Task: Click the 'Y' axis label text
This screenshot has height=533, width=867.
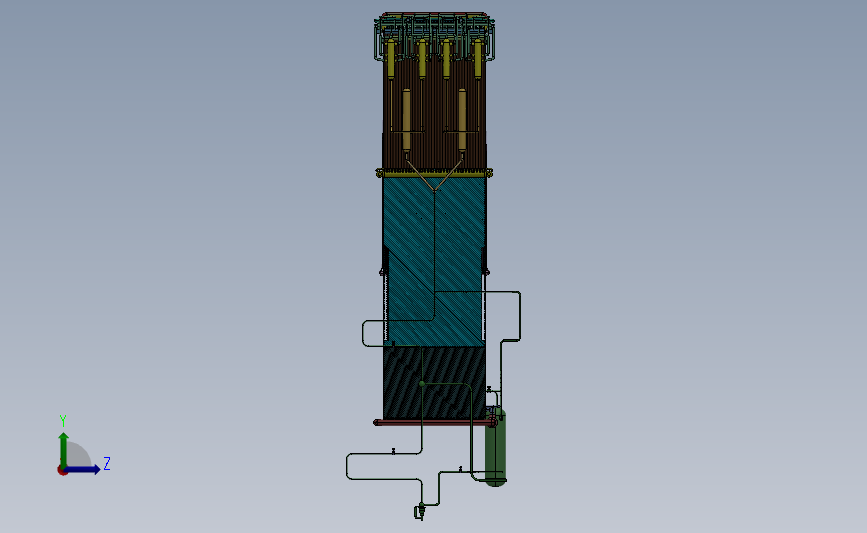Action: (63, 421)
